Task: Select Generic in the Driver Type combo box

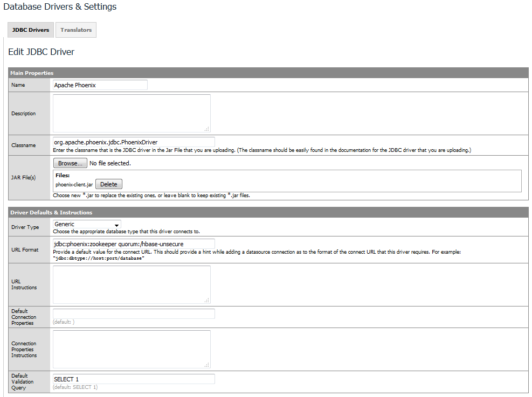Action: (x=86, y=224)
